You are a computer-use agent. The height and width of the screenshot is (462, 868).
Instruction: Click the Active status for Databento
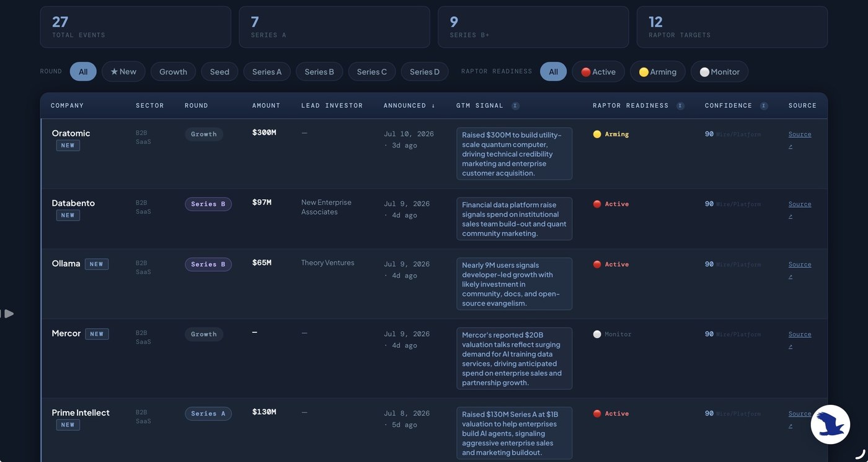(x=611, y=204)
